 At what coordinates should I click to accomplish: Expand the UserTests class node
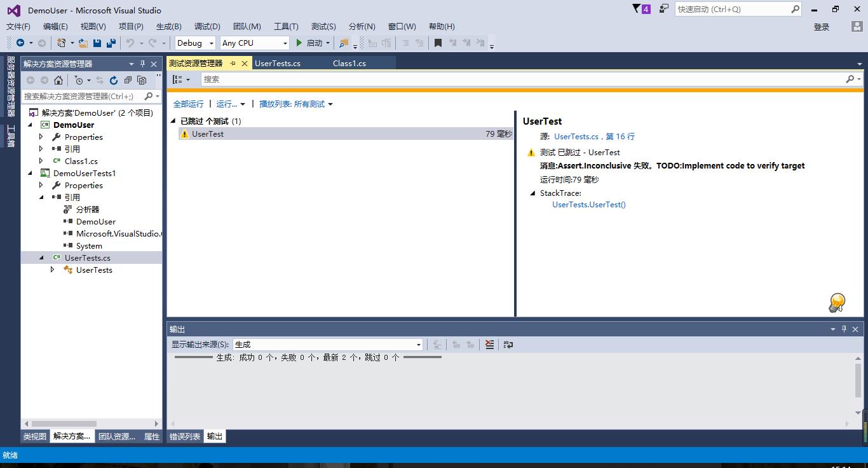53,270
